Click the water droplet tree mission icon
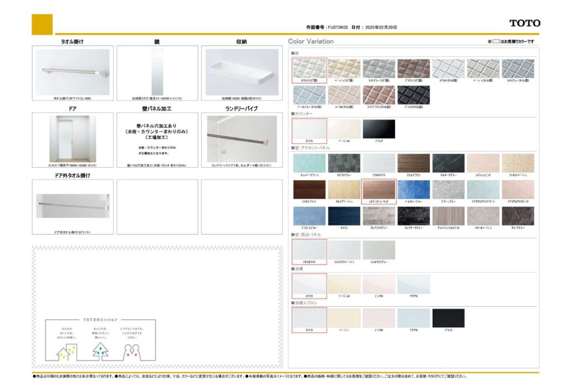 [101, 349]
